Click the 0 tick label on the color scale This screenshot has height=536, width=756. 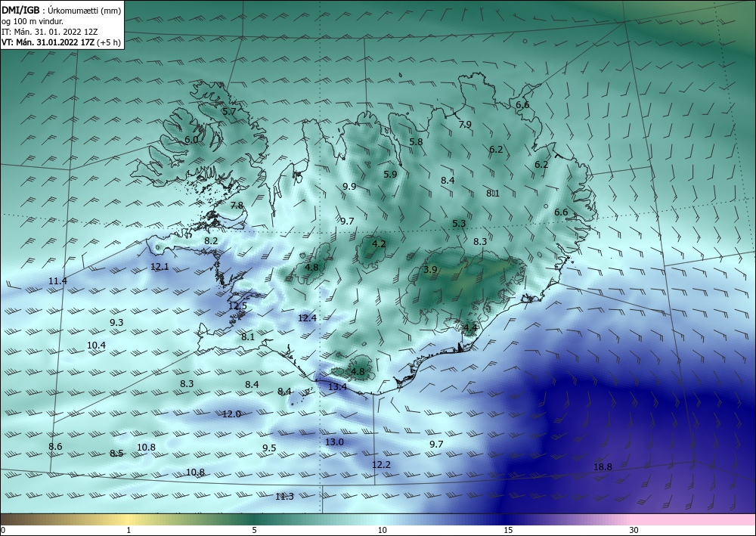[x=3, y=531]
